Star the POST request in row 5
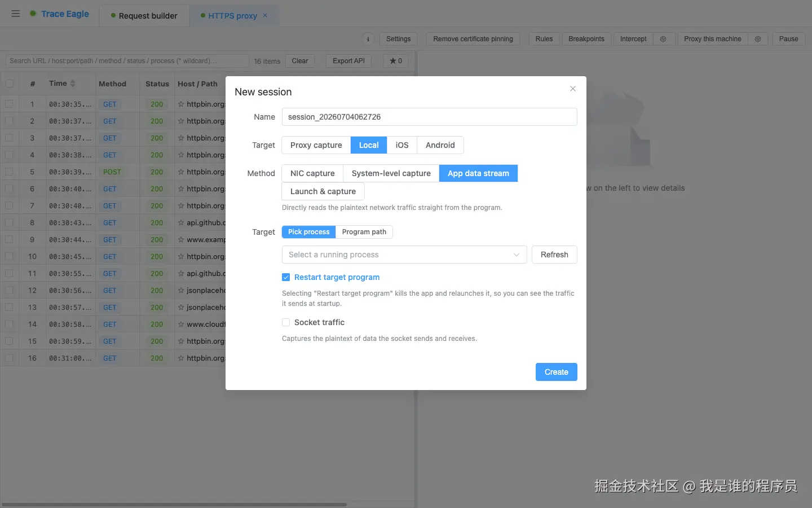The width and height of the screenshot is (812, 508). [x=181, y=172]
